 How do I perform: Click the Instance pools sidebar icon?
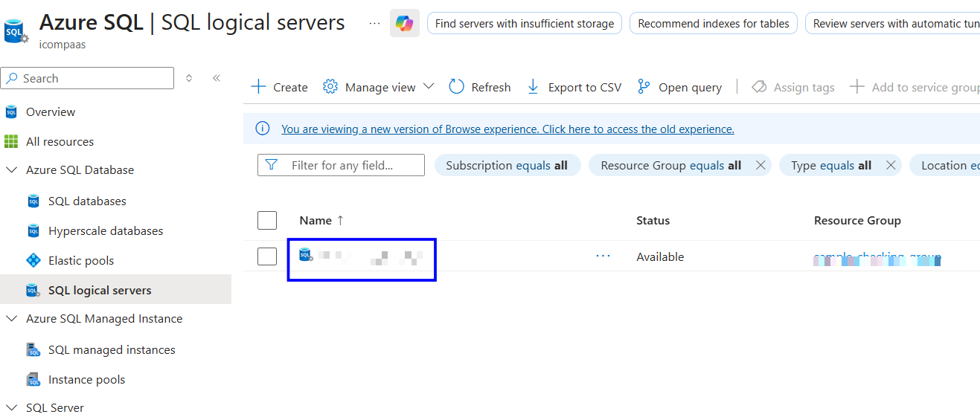(x=33, y=380)
